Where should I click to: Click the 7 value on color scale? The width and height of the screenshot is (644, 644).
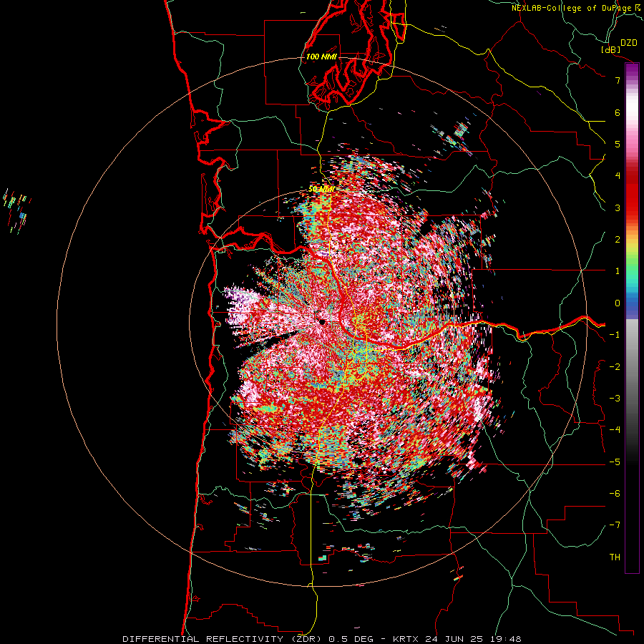coord(618,80)
